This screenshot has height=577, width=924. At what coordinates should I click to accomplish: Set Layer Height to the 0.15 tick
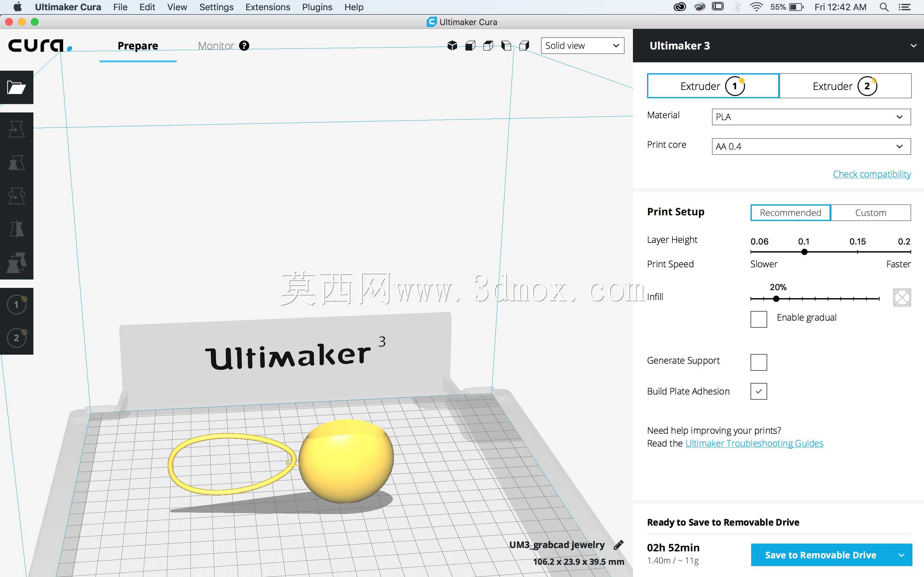click(x=857, y=252)
